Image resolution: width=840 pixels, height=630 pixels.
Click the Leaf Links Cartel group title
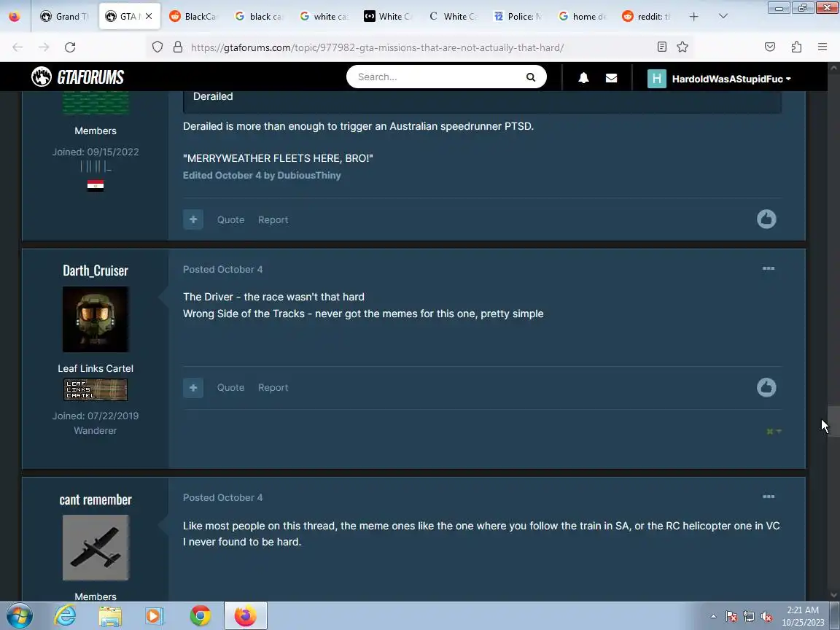pyautogui.click(x=96, y=368)
